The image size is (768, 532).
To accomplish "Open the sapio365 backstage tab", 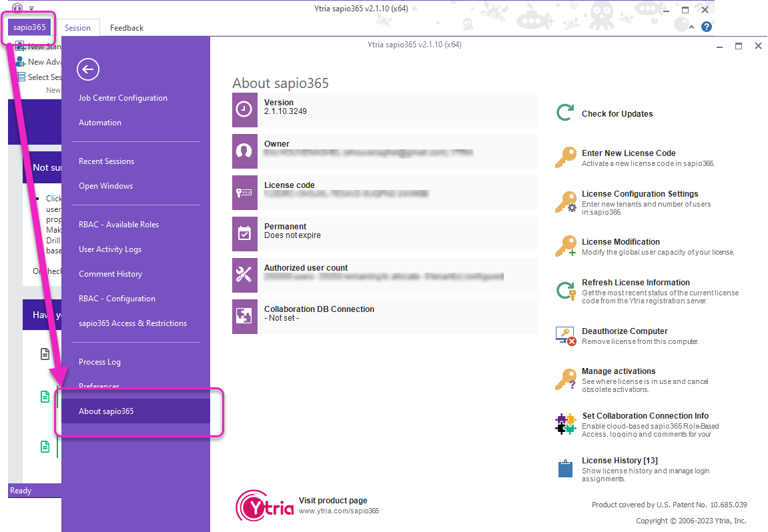I will (x=29, y=27).
